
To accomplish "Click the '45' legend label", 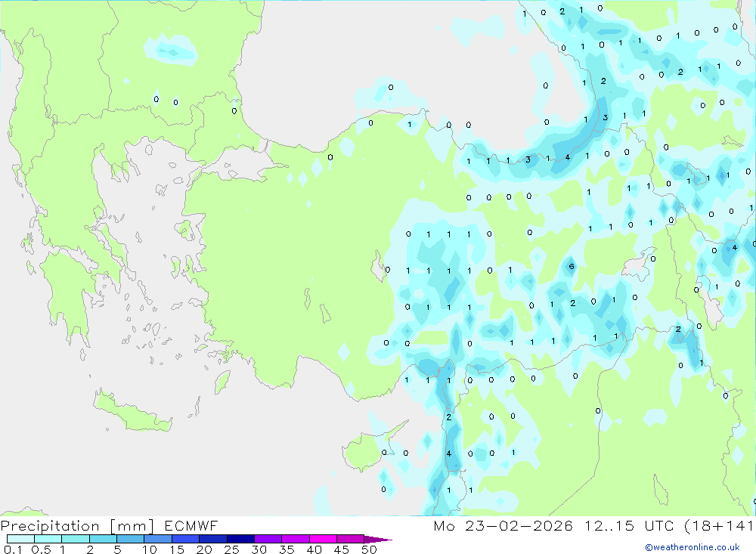I will (342, 549).
